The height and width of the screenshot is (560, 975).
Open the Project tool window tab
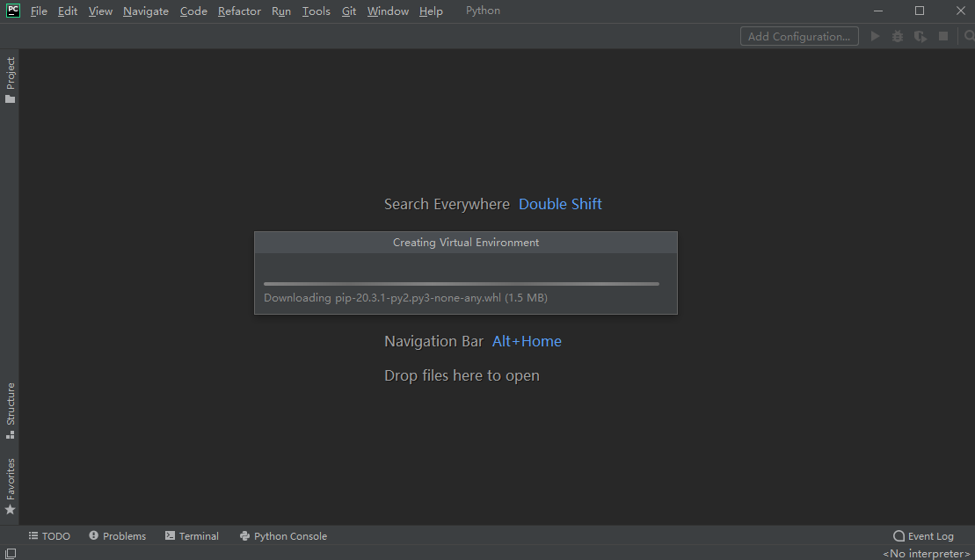tap(11, 73)
